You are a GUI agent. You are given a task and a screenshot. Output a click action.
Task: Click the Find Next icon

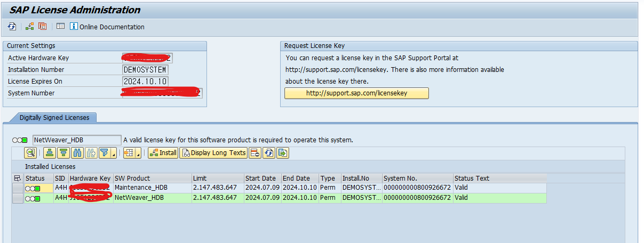click(x=90, y=153)
